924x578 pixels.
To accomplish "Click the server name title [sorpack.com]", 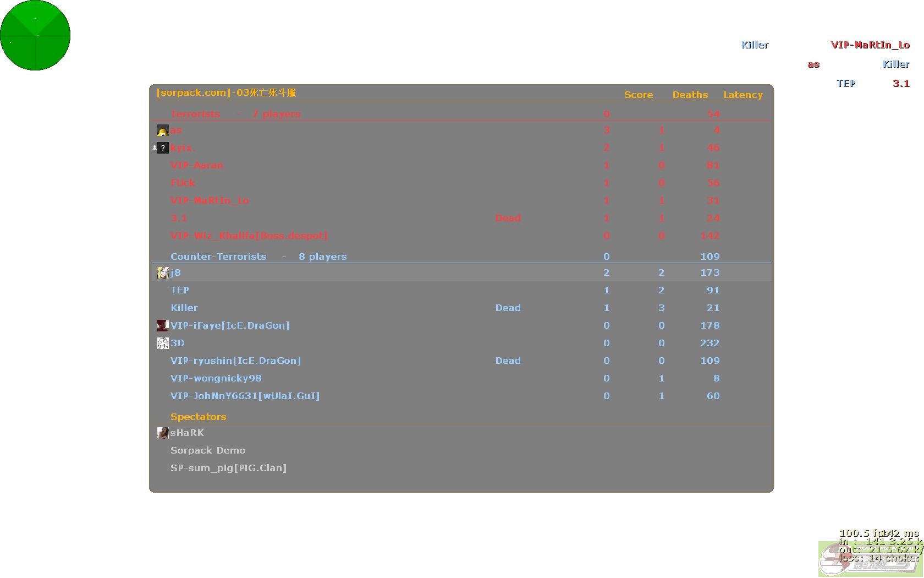I will [226, 92].
